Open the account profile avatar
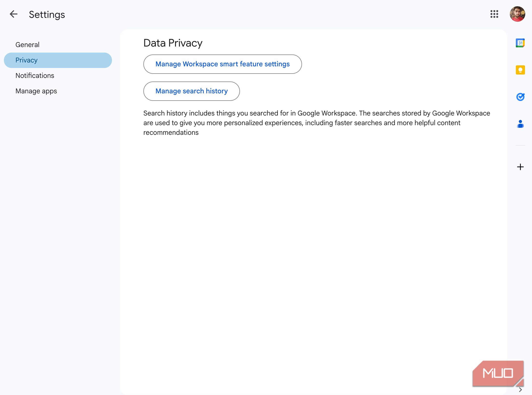 pos(517,14)
